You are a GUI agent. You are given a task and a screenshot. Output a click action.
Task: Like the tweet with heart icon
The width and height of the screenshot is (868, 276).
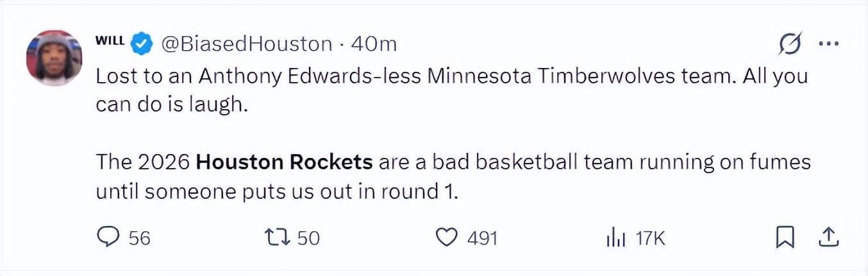447,238
